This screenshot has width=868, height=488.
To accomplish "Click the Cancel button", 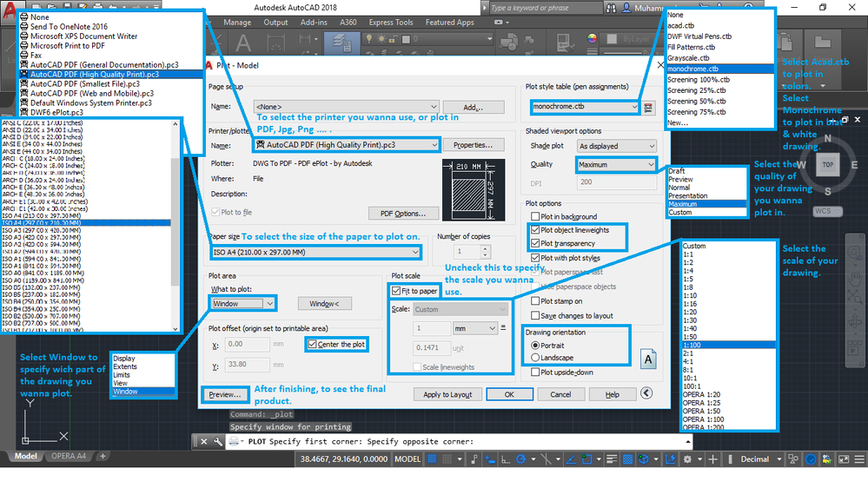I will point(560,394).
